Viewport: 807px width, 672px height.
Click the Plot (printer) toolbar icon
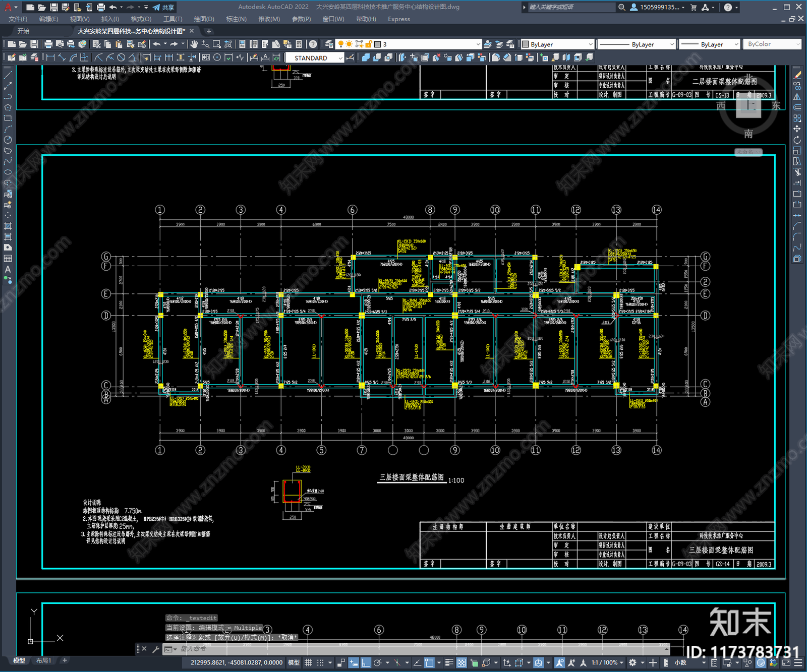48,44
